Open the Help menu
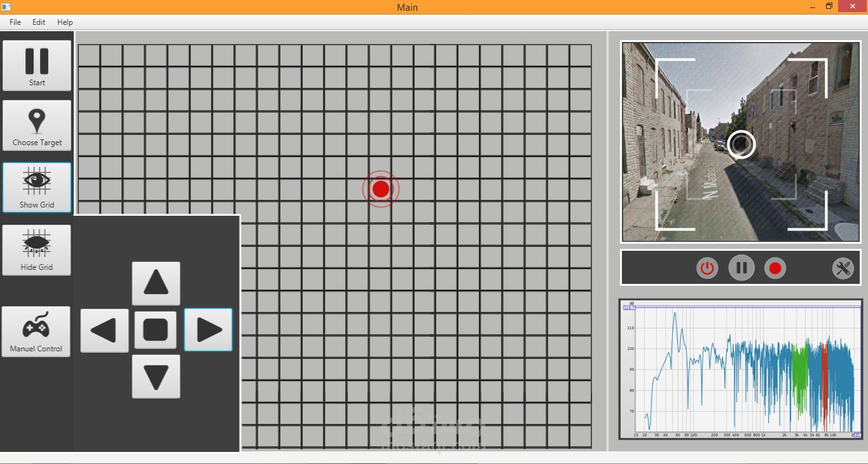The height and width of the screenshot is (464, 868). click(65, 22)
